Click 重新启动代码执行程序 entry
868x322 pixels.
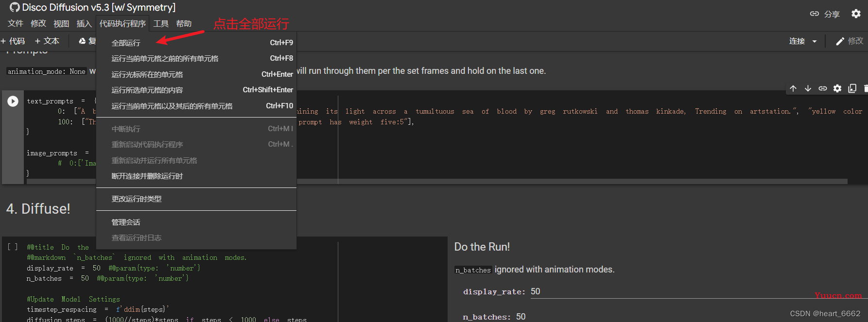click(196, 144)
